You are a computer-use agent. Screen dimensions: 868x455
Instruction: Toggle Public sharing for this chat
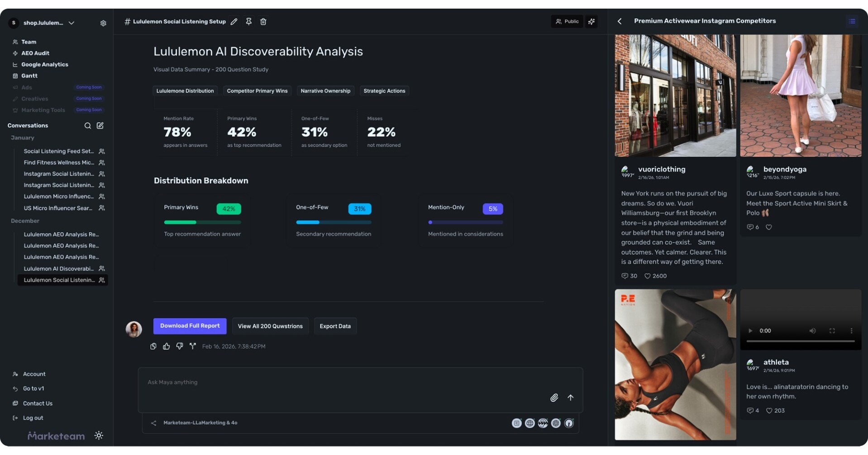[566, 21]
